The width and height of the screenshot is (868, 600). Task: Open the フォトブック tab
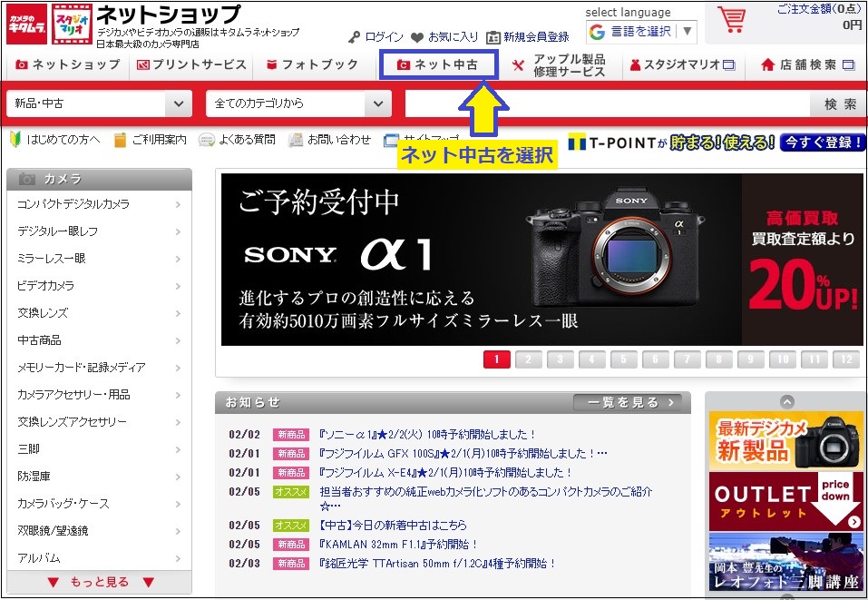313,64
